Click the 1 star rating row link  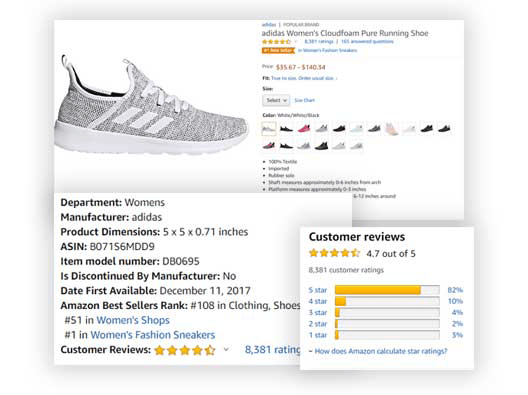[x=318, y=335]
